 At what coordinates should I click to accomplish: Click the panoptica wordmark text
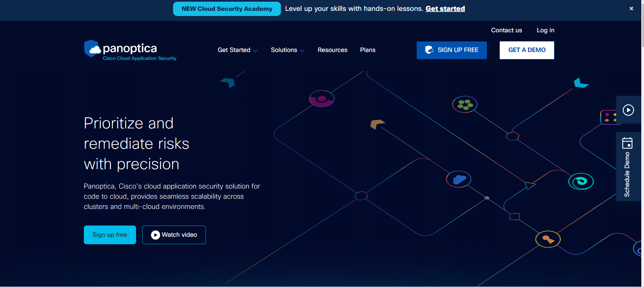tap(130, 49)
